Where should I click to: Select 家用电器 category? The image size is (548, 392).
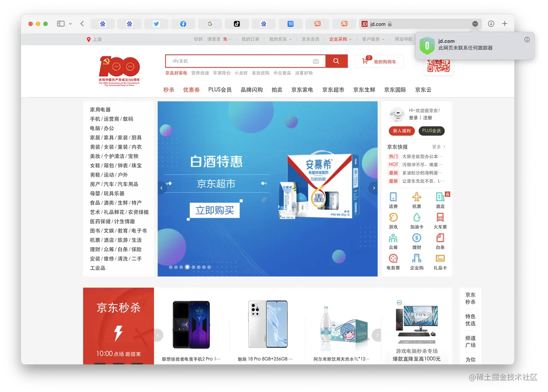[x=100, y=110]
